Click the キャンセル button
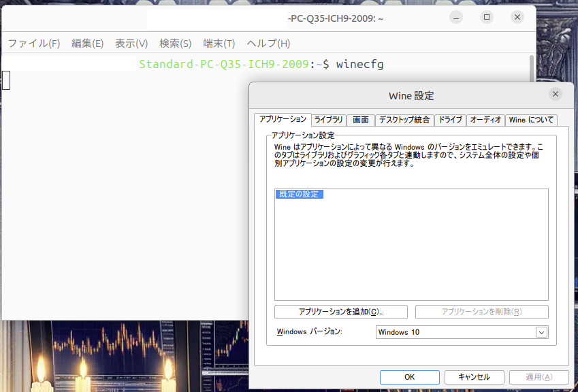Screen dimensions: 578x392 (x=474, y=377)
